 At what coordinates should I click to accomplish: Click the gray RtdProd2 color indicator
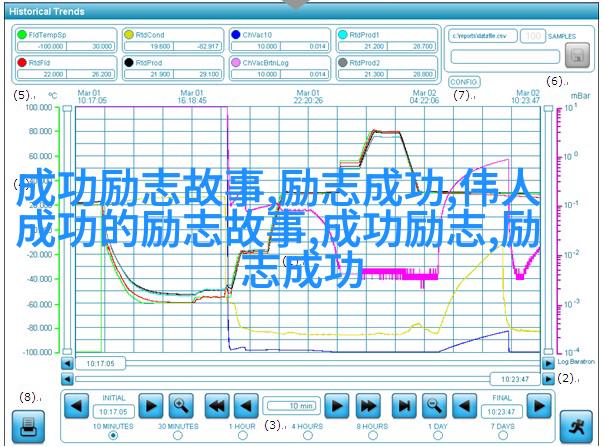tap(342, 62)
